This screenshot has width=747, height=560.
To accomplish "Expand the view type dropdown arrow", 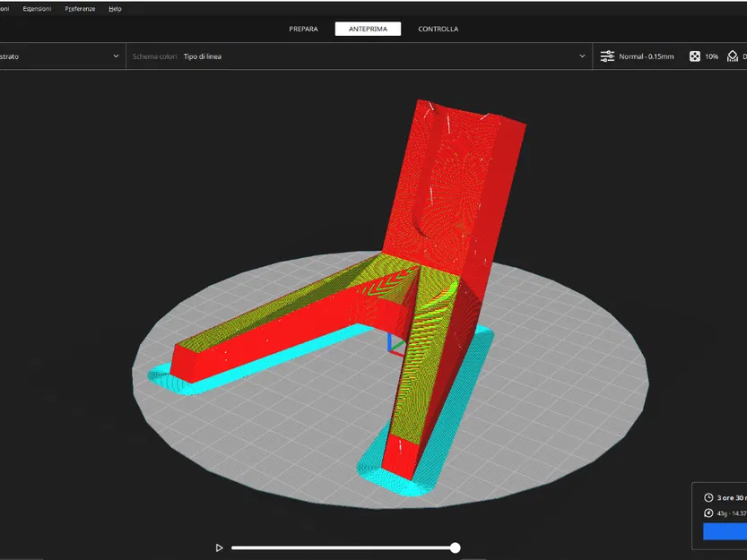I will tap(116, 56).
